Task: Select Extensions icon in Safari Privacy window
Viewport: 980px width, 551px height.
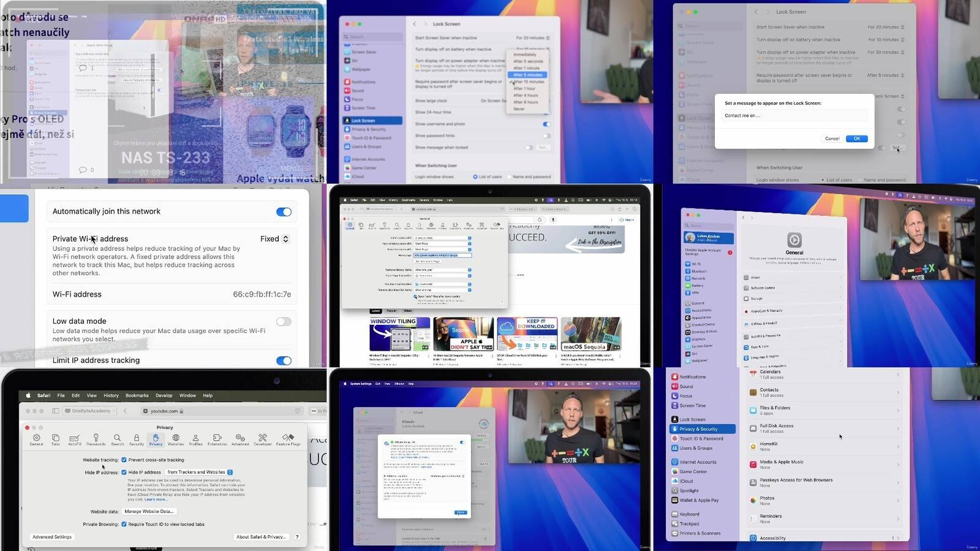Action: click(217, 439)
